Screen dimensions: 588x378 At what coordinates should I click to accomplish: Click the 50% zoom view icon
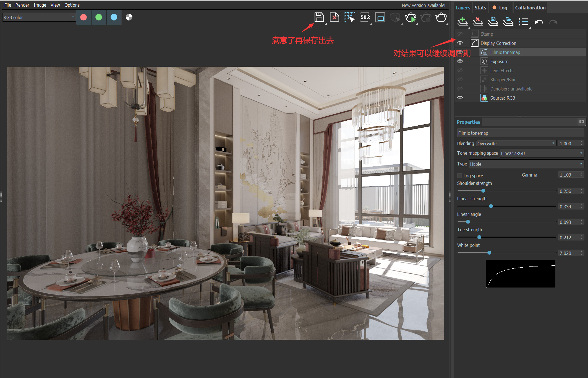[365, 17]
